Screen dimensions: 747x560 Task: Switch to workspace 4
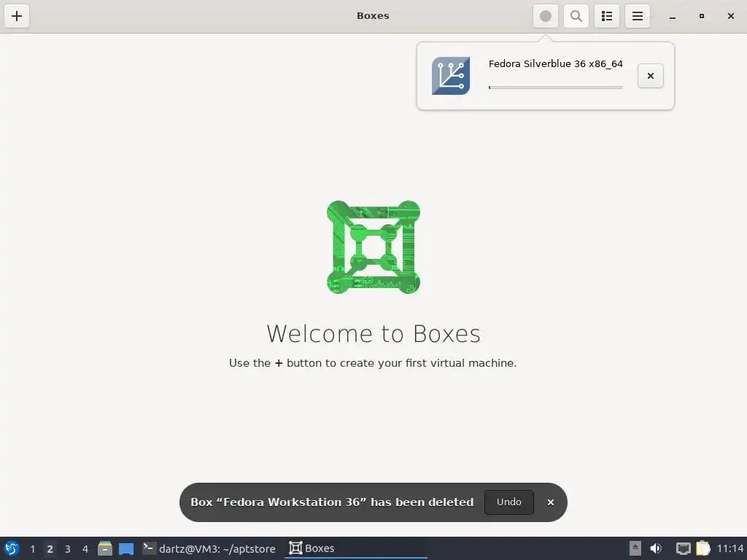(85, 549)
